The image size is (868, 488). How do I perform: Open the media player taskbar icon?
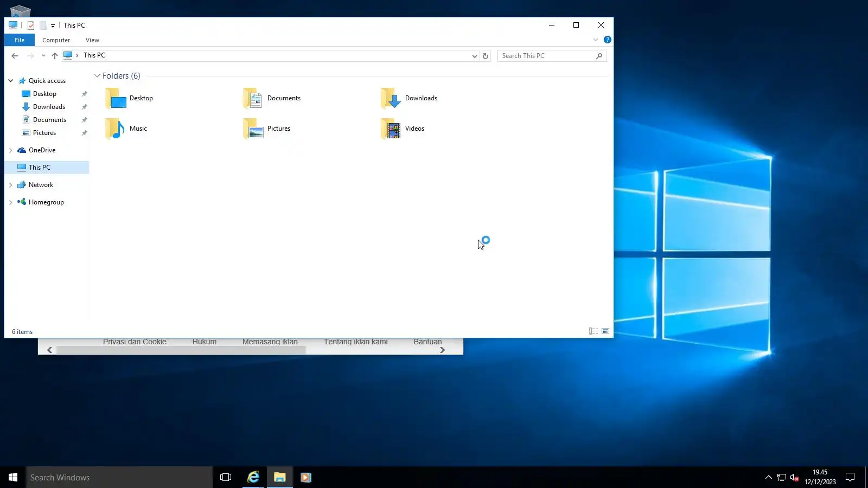[x=305, y=477]
